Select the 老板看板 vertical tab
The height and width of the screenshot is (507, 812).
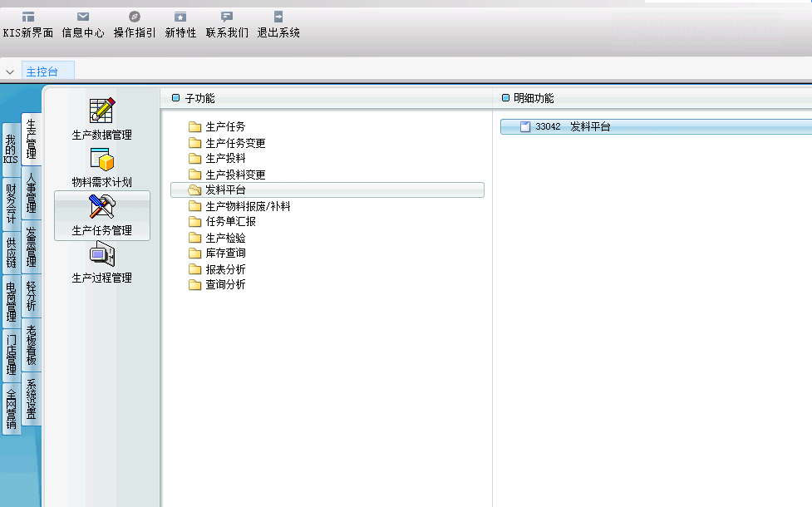tap(31, 345)
